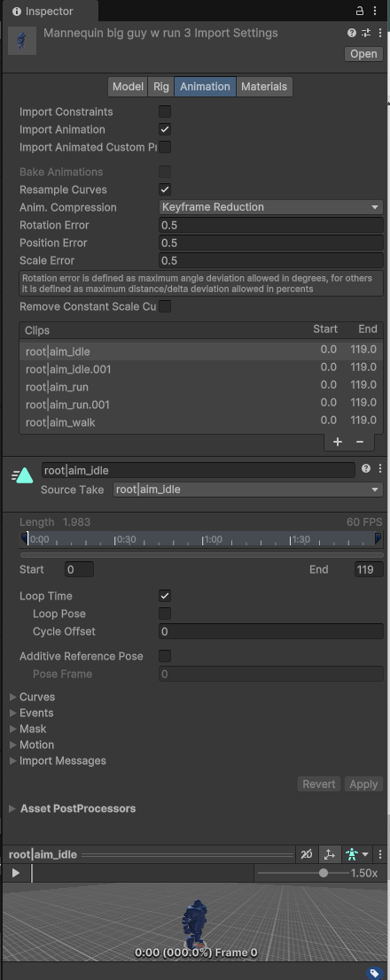Viewport: 390px width, 980px height.
Task: Click the Revert button
Action: 318,784
